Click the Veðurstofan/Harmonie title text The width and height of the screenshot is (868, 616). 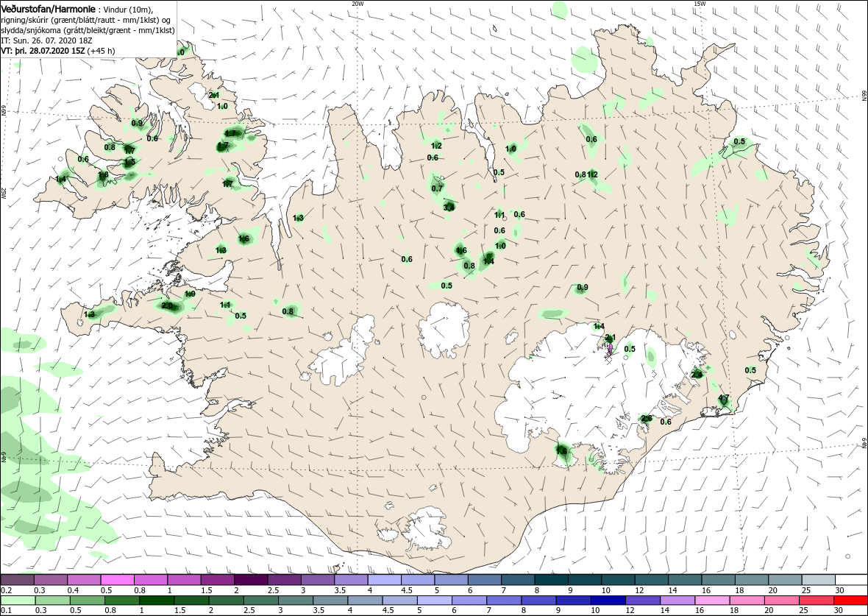click(49, 9)
